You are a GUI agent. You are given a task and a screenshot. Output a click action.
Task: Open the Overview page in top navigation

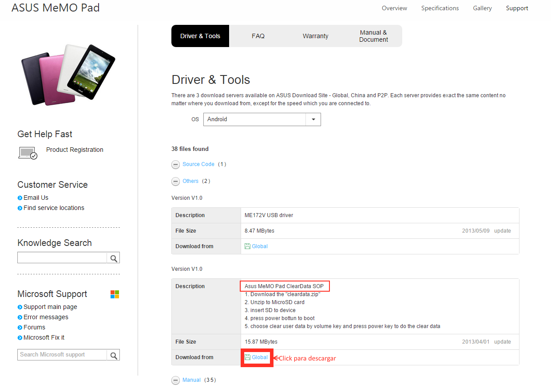[x=394, y=8]
